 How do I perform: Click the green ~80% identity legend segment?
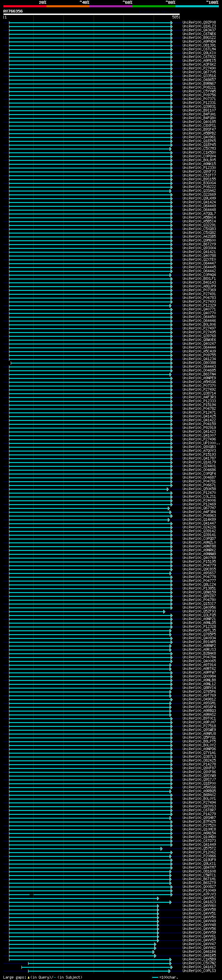click(x=154, y=7)
